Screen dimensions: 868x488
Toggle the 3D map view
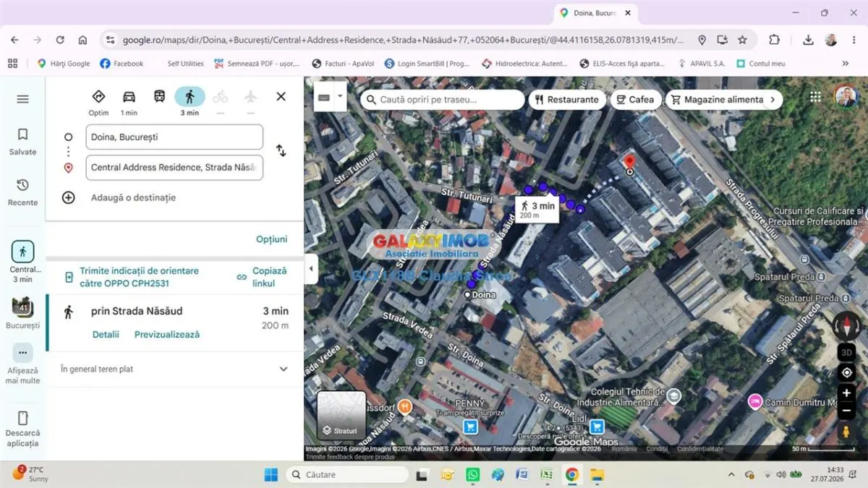coord(846,354)
